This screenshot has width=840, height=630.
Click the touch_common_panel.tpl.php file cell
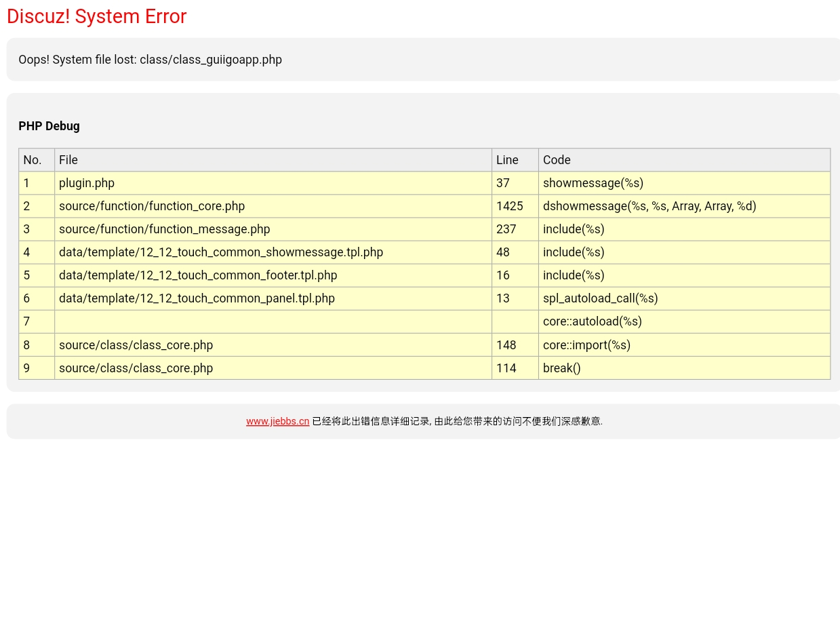[197, 298]
